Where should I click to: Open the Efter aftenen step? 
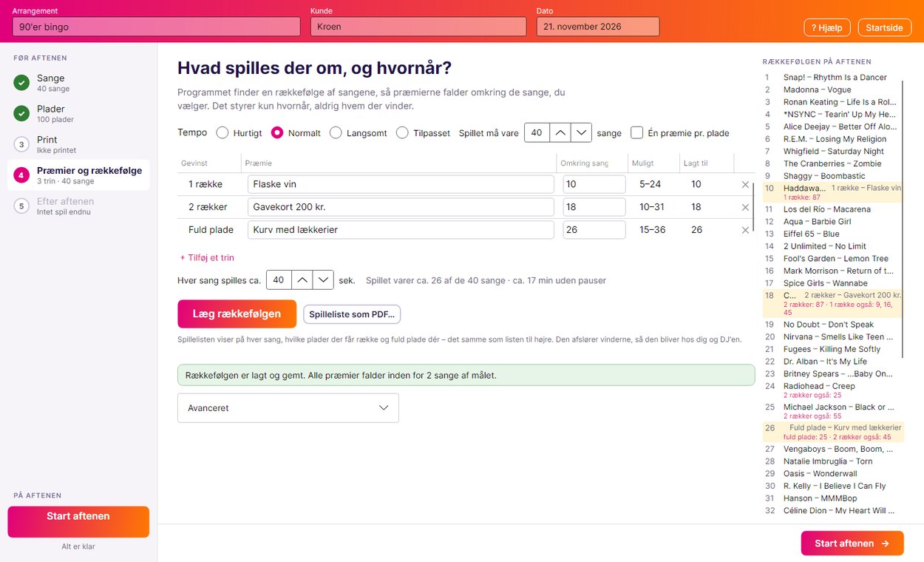[78, 206]
